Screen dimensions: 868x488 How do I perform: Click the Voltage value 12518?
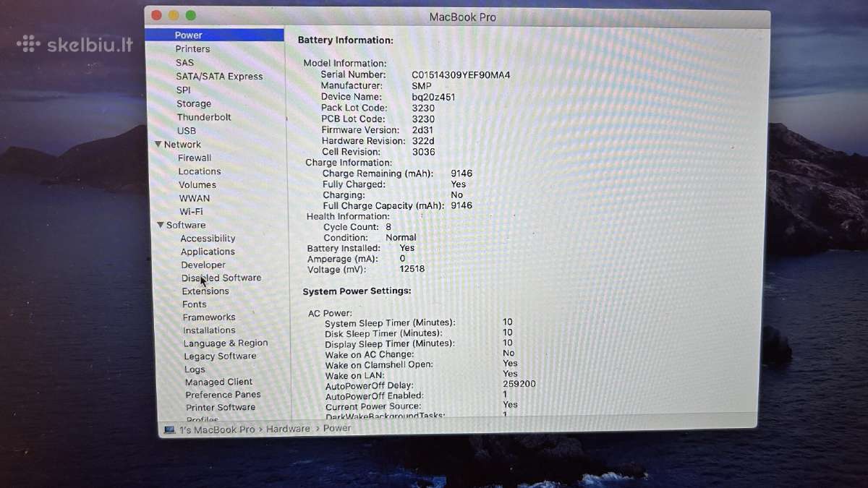(412, 269)
